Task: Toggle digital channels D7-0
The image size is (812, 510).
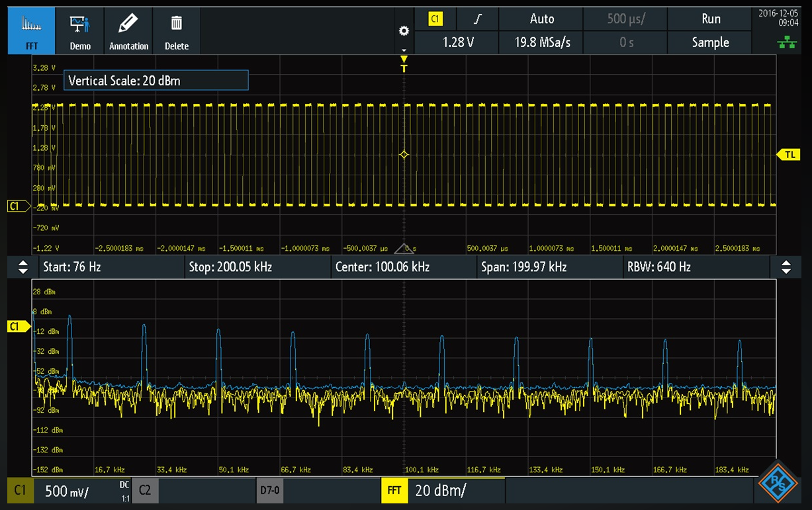Action: click(x=269, y=490)
